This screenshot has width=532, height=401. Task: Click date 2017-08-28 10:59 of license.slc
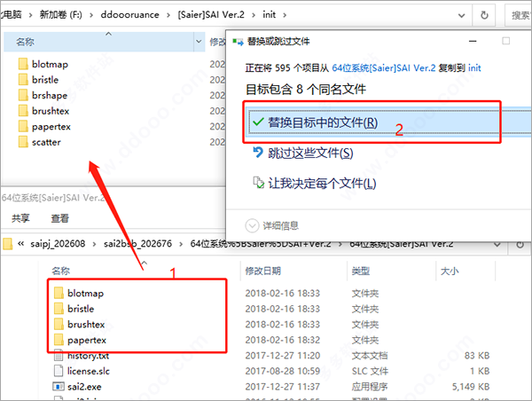(x=282, y=371)
